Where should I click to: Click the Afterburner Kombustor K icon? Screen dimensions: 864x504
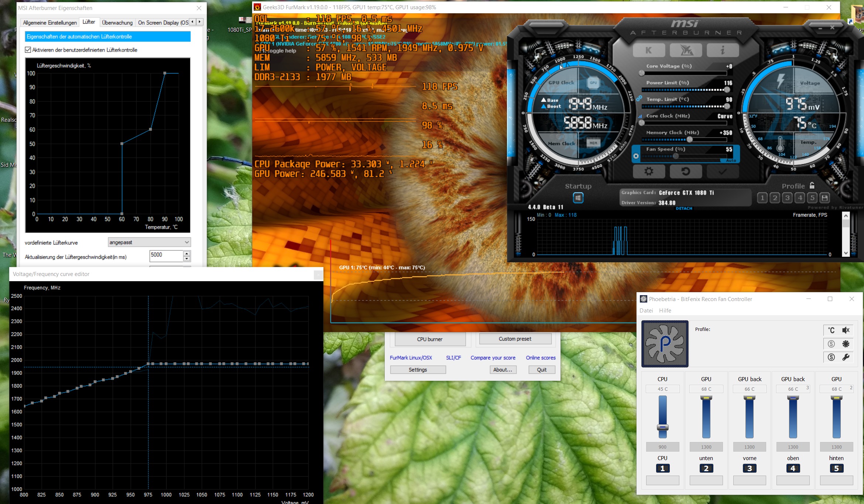pyautogui.click(x=649, y=51)
